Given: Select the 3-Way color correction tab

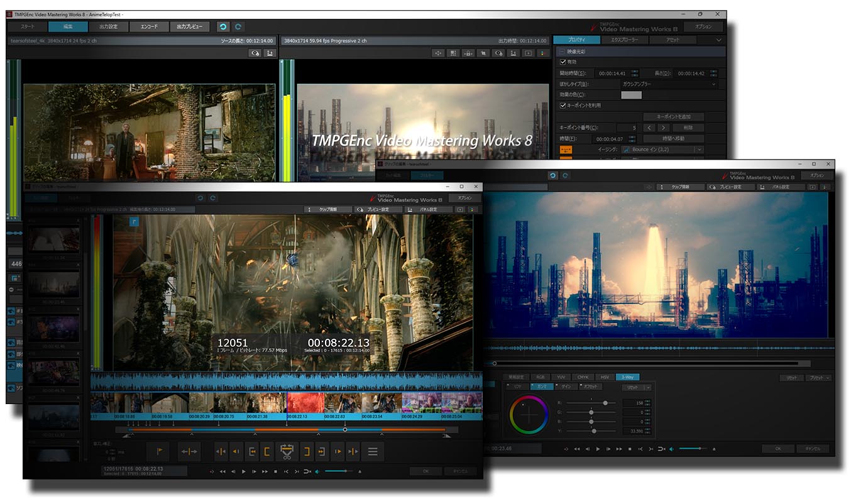Looking at the screenshot, I should point(627,377).
